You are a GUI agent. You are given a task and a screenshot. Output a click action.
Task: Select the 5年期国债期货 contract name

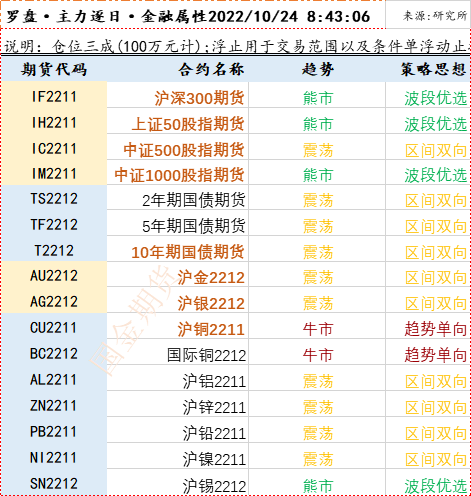click(194, 227)
